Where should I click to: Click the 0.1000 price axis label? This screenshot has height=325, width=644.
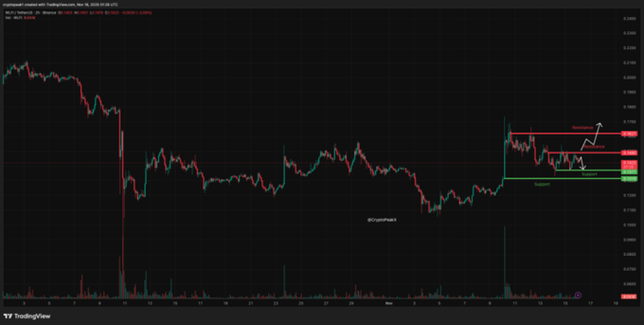[x=629, y=225]
